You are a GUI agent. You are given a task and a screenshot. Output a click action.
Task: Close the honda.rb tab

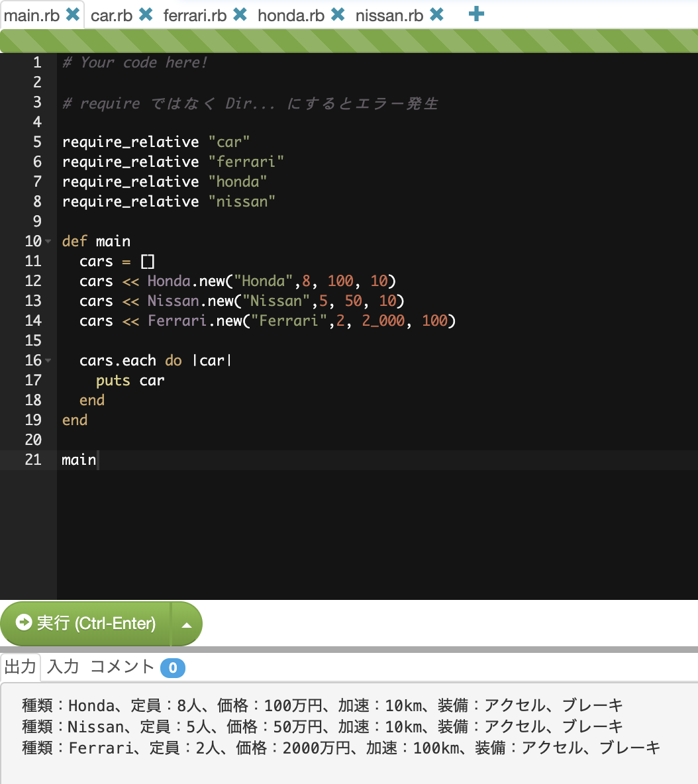click(x=338, y=15)
